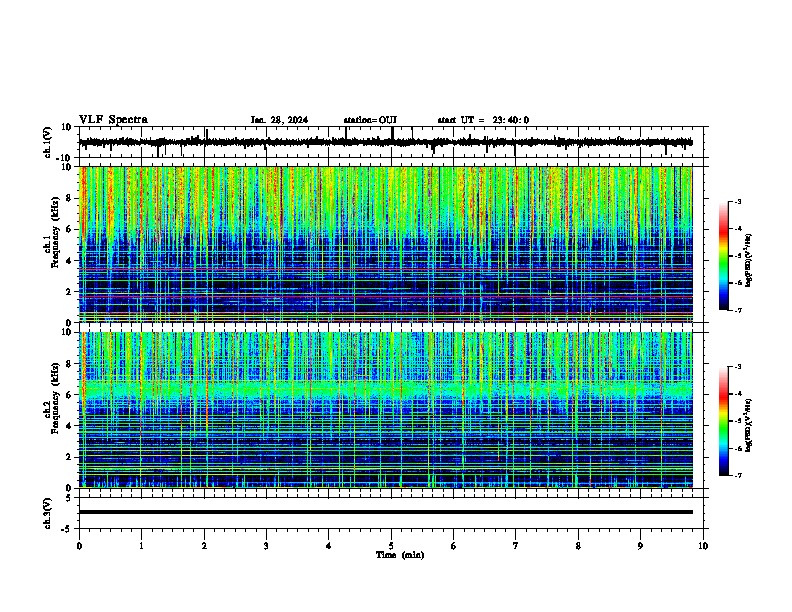Image resolution: width=792 pixels, height=612 pixels.
Task: Click the "-3" tick on the ch.1 colorbar
Action: [737, 201]
